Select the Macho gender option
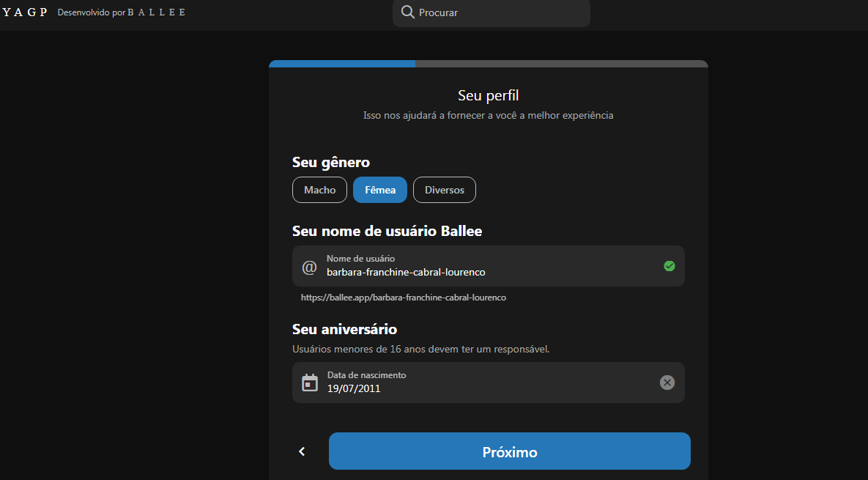This screenshot has width=868, height=480. tap(319, 189)
